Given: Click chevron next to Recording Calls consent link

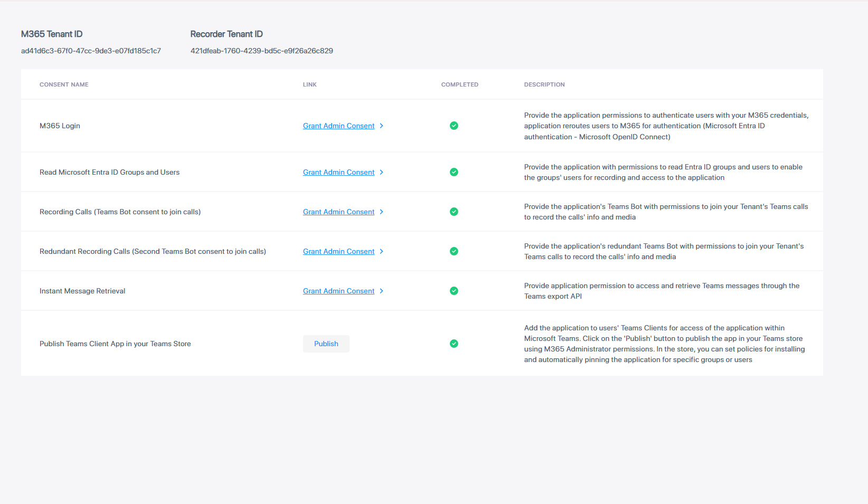Looking at the screenshot, I should [x=381, y=212].
